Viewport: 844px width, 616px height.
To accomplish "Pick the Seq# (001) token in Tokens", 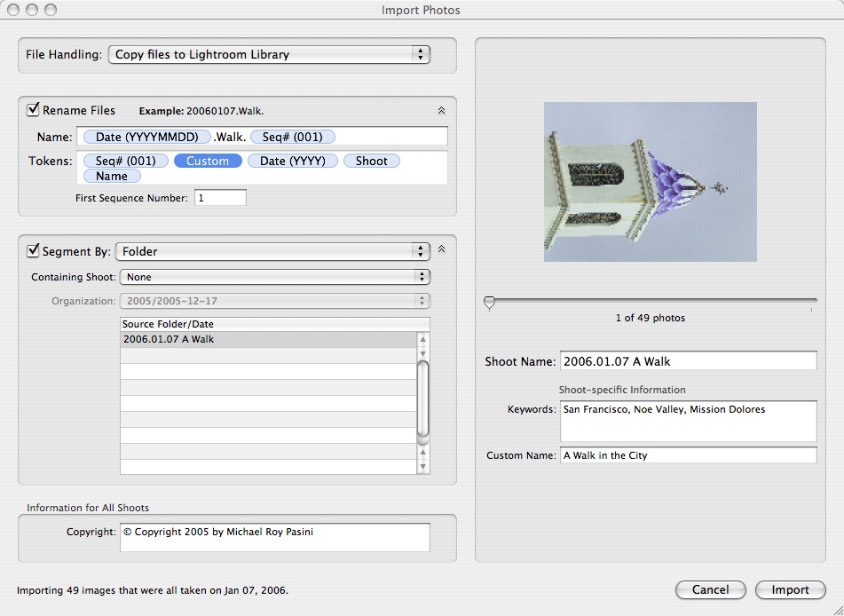I will [x=125, y=161].
